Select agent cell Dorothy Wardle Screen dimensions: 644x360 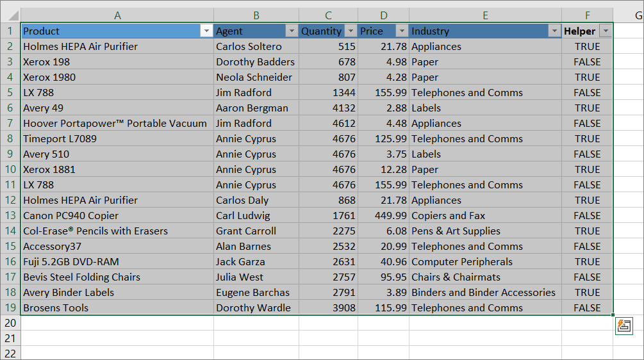point(256,308)
